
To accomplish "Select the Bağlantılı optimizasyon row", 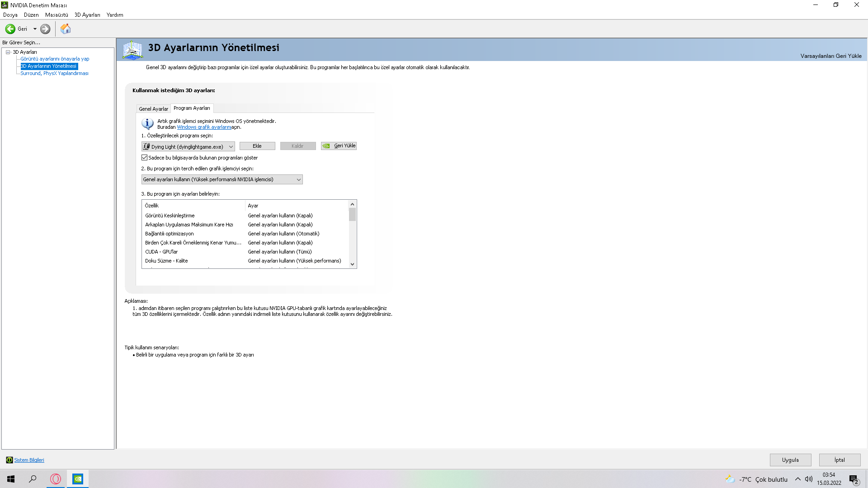I will pyautogui.click(x=245, y=234).
